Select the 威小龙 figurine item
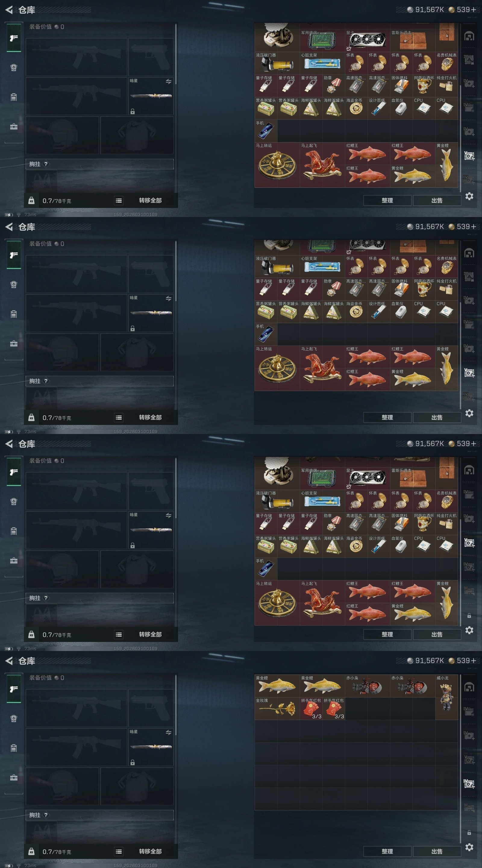 (x=446, y=697)
